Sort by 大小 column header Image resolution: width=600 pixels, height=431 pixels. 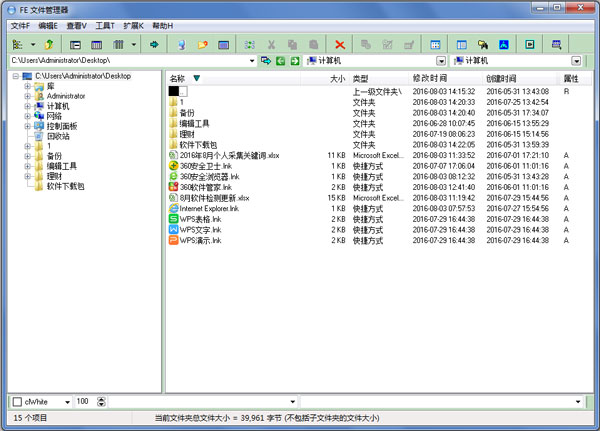coord(337,78)
